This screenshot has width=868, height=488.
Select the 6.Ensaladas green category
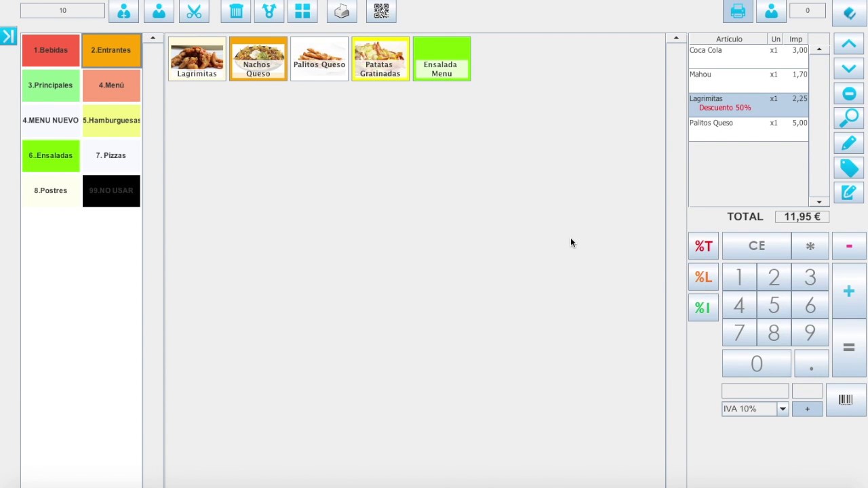click(x=51, y=156)
